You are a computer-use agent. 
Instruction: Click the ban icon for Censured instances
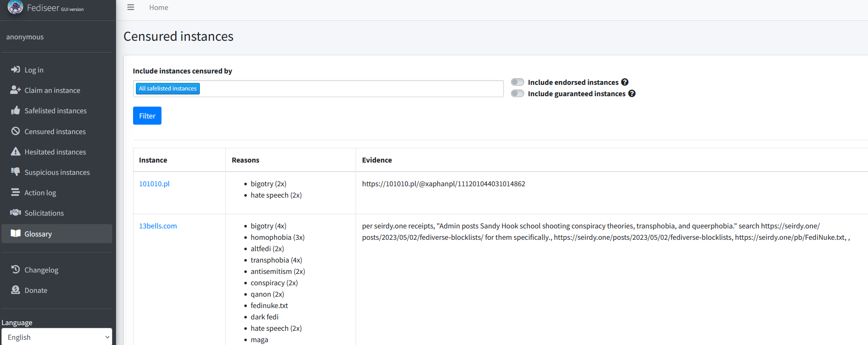click(16, 131)
